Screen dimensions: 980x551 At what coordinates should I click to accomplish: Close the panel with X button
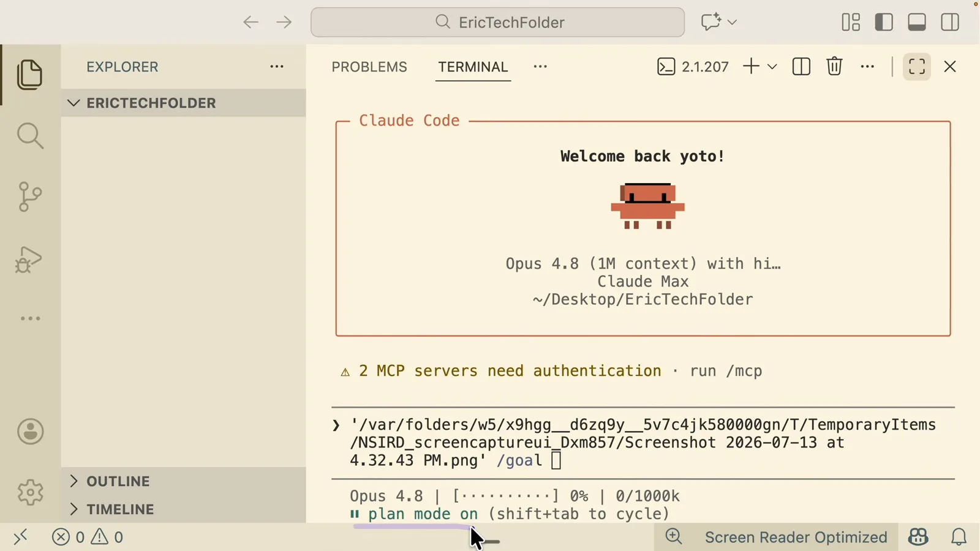coord(950,66)
